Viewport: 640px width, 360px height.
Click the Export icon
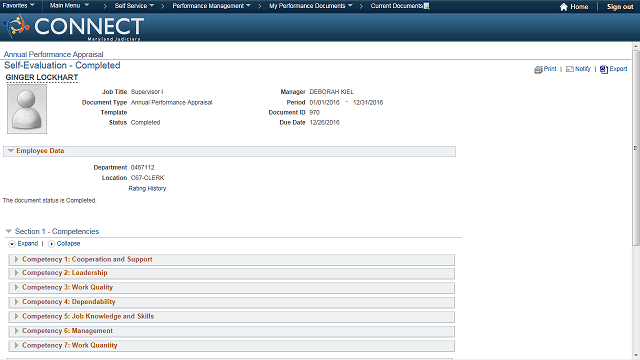(604, 69)
